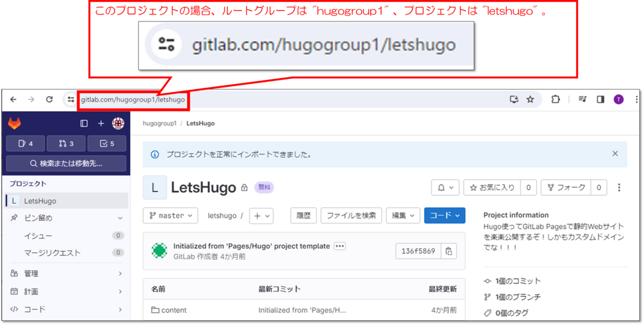Open to-do list counter showing 5
Image resolution: width=644 pixels, height=325 pixels.
[x=107, y=143]
